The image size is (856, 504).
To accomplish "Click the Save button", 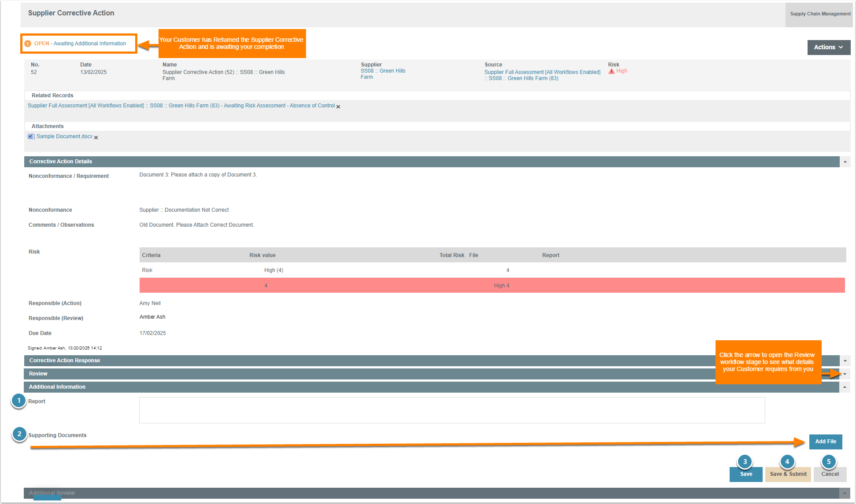I will [x=746, y=475].
